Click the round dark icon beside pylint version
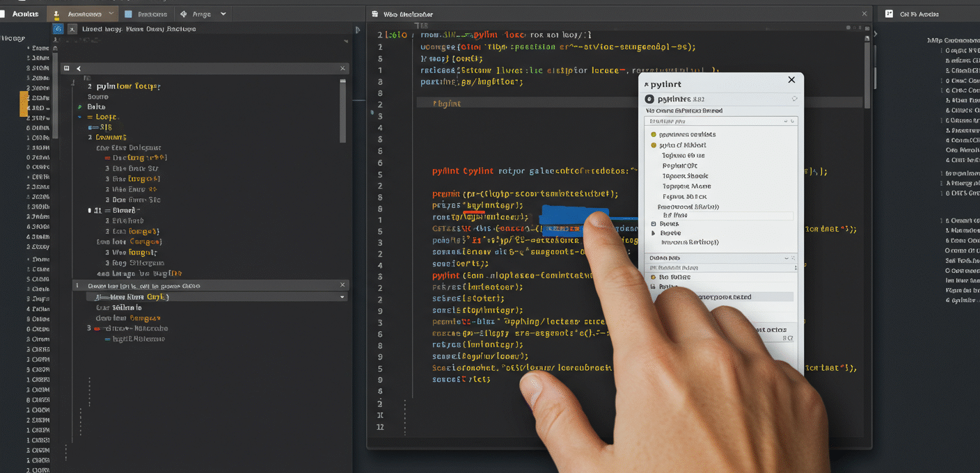Viewport: 980px width, 473px height. (x=649, y=99)
